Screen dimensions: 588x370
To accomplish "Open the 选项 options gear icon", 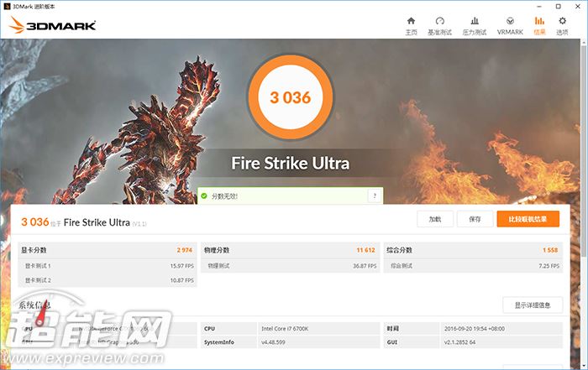I will 562,21.
